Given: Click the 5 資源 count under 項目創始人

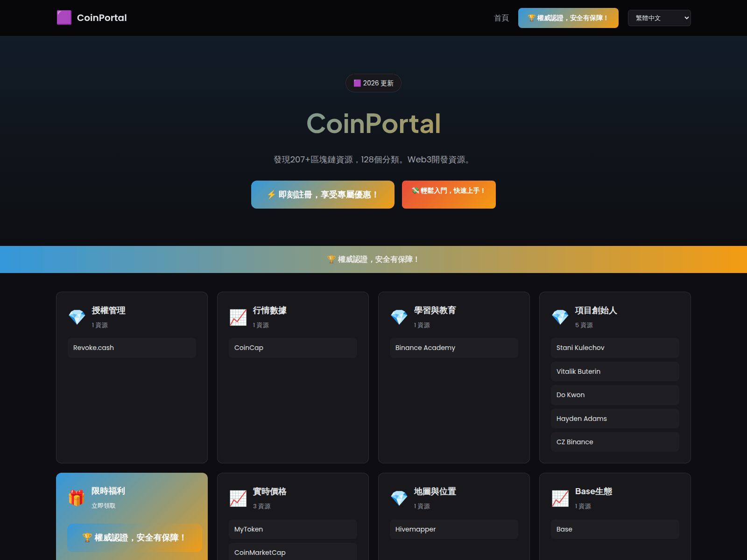Looking at the screenshot, I should [584, 325].
